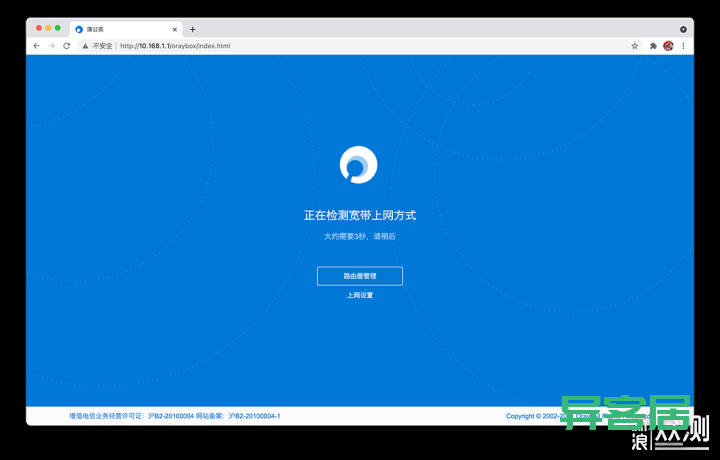Click the browser back arrow

pyautogui.click(x=37, y=46)
